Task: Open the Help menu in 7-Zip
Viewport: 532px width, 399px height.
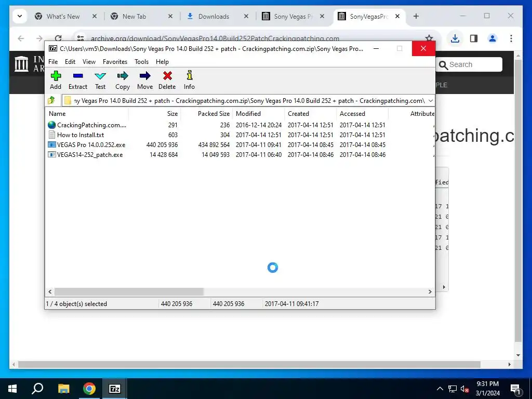Action: click(x=162, y=62)
